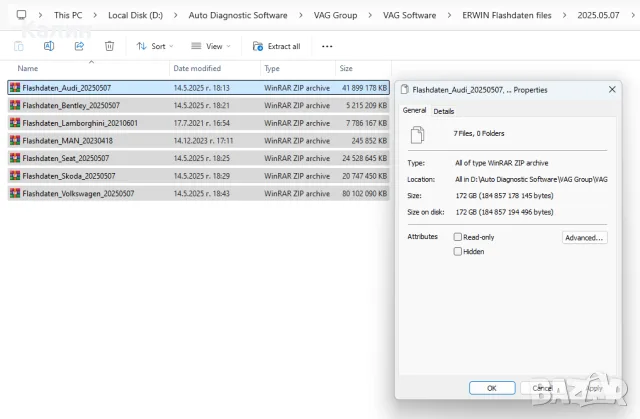Expand the chevron after ERWIN Flashdaten files

pyautogui.click(x=564, y=15)
